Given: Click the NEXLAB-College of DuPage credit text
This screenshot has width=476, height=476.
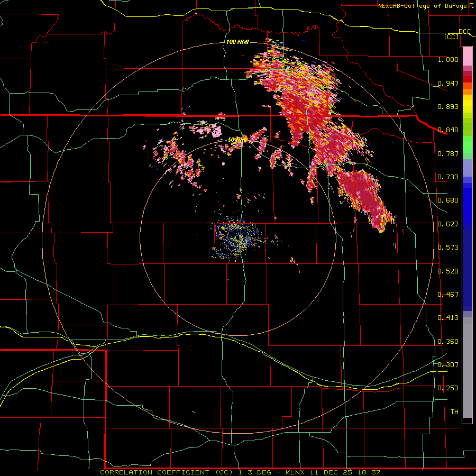Looking at the screenshot, I should pyautogui.click(x=423, y=6).
